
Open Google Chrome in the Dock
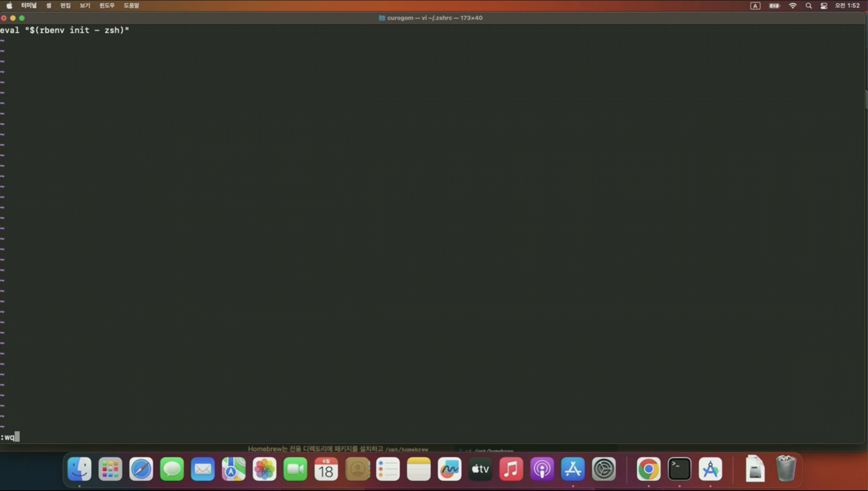648,469
